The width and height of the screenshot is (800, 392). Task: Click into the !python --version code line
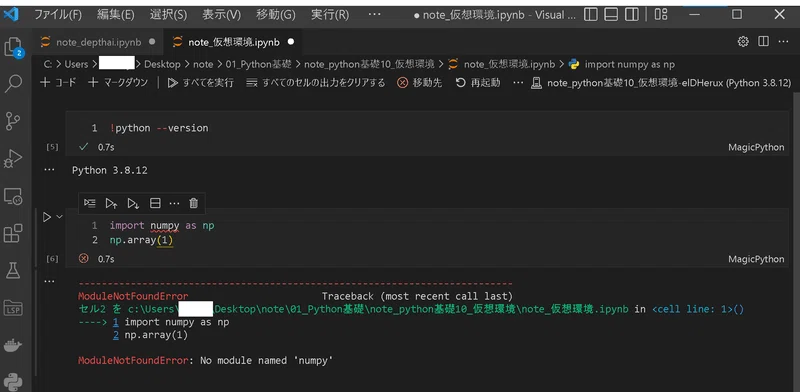(159, 128)
